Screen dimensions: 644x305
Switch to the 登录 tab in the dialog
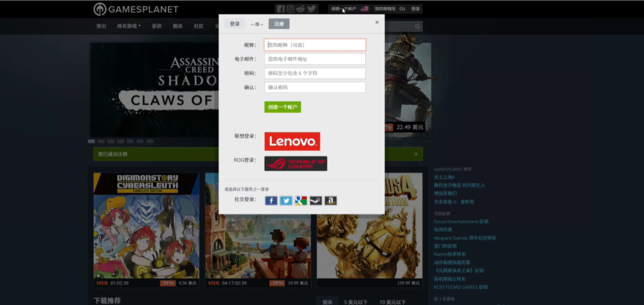[235, 24]
